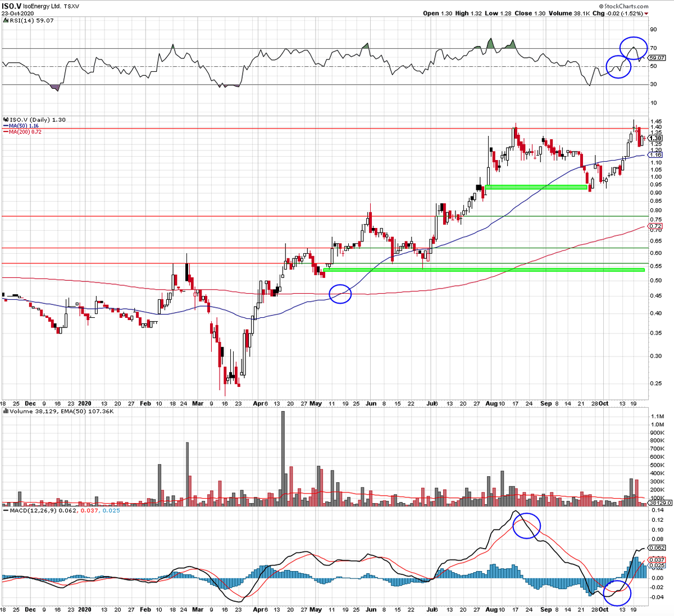
Task: Click the 1.1M volume axis label
Action: tap(657, 417)
